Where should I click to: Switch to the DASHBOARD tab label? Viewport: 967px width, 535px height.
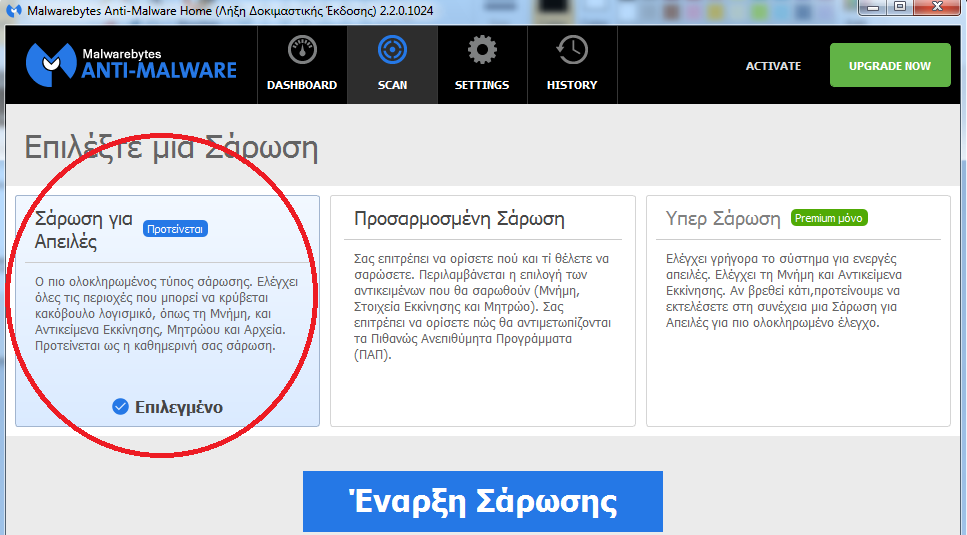[302, 85]
